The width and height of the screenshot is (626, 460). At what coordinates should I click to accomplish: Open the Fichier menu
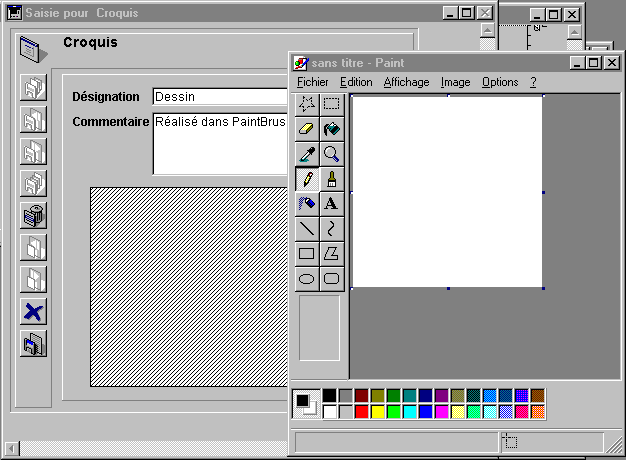coord(312,82)
